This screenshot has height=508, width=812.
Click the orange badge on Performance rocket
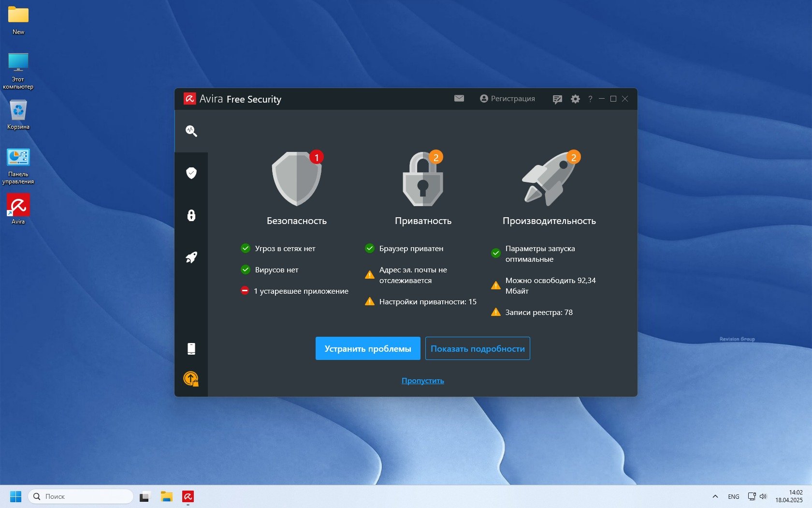(x=574, y=157)
